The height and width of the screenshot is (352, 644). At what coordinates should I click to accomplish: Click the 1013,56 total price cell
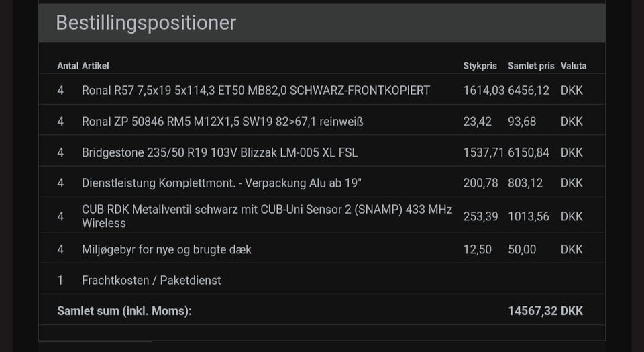click(x=529, y=216)
